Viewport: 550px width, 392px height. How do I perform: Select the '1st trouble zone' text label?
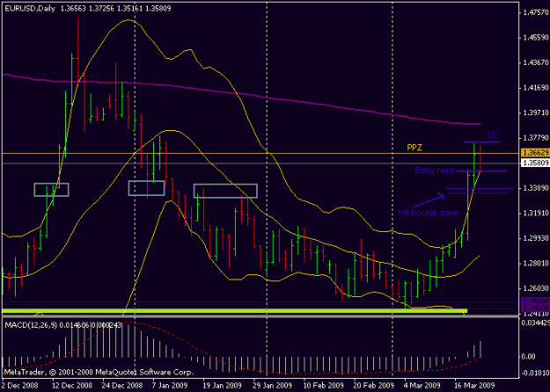(x=428, y=213)
